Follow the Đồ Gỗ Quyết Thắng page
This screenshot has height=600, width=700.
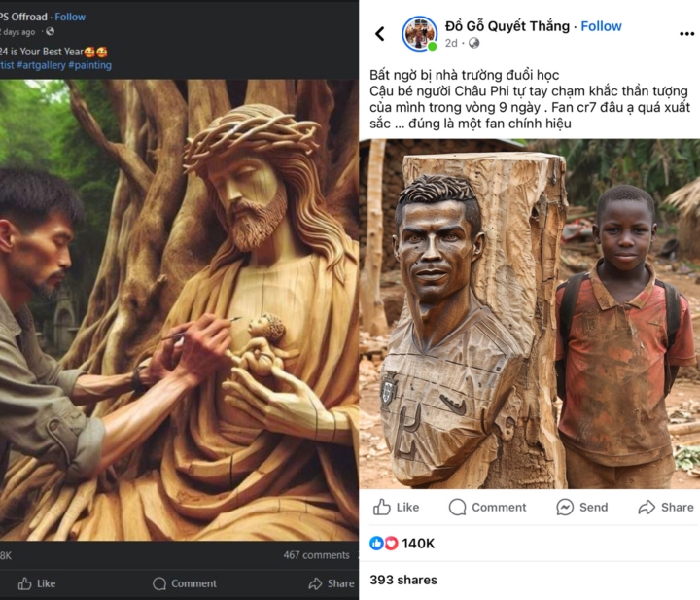[x=601, y=26]
